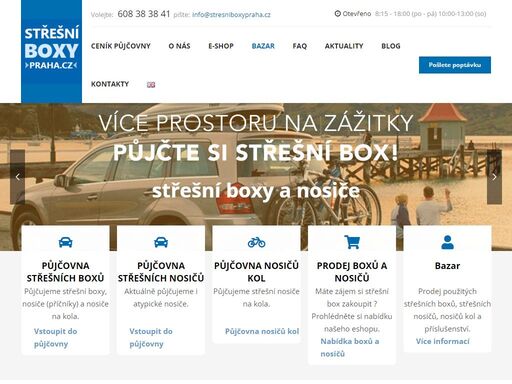The width and height of the screenshot is (512, 384).
Task: Click car icon above Půjčovna střešních nosičů
Action: [161, 242]
